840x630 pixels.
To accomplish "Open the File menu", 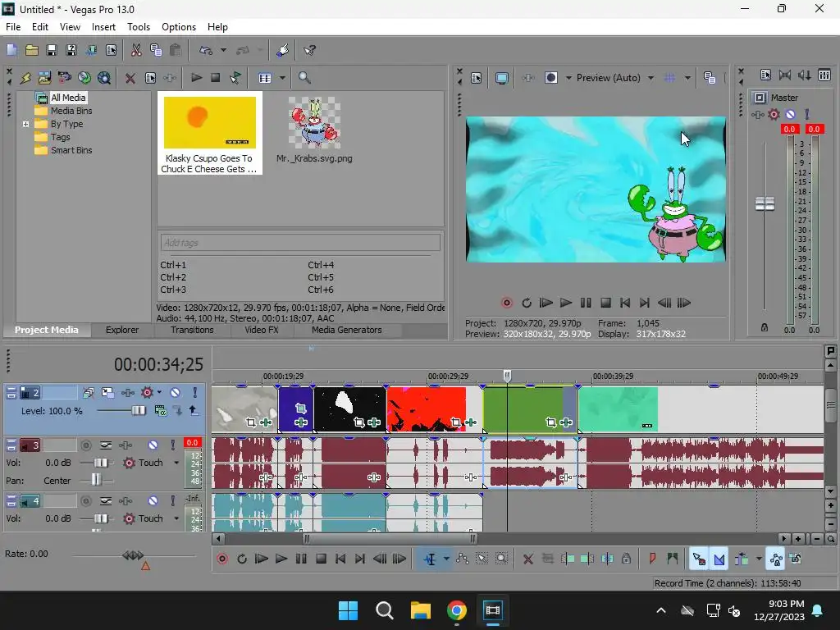I will tap(13, 27).
